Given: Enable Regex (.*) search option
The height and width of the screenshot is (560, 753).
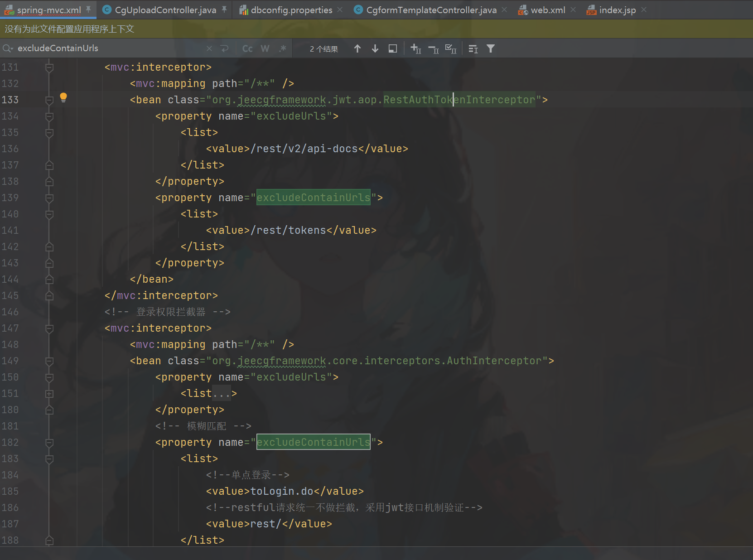Looking at the screenshot, I should tap(283, 48).
